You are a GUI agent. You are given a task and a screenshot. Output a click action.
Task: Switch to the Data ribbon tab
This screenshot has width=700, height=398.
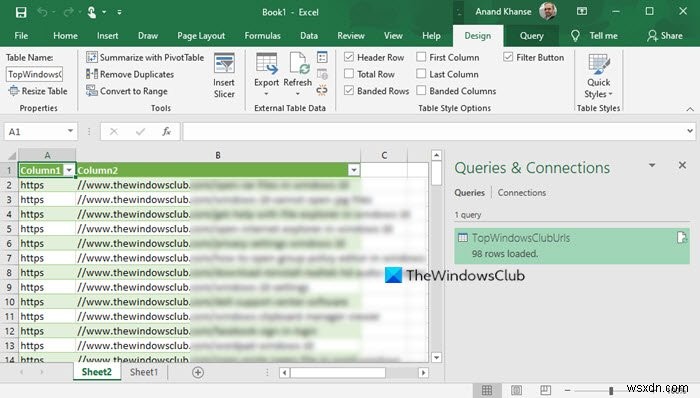(309, 36)
